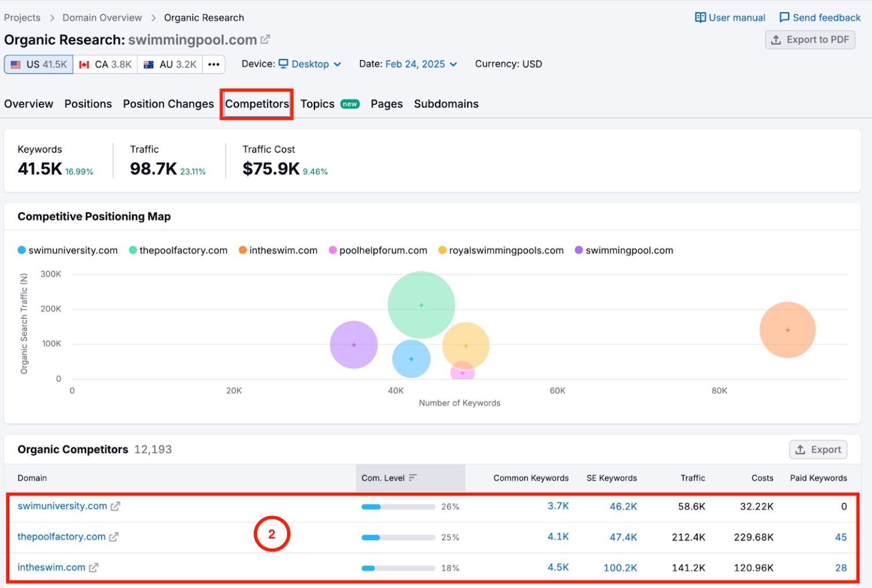The width and height of the screenshot is (872, 588).
Task: Go to Domain Overview breadcrumb
Action: tap(102, 18)
